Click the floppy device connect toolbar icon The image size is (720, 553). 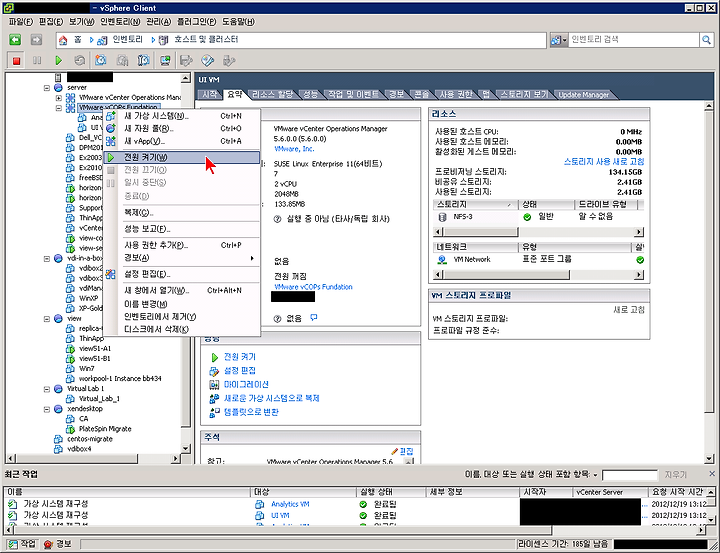tap(186, 60)
